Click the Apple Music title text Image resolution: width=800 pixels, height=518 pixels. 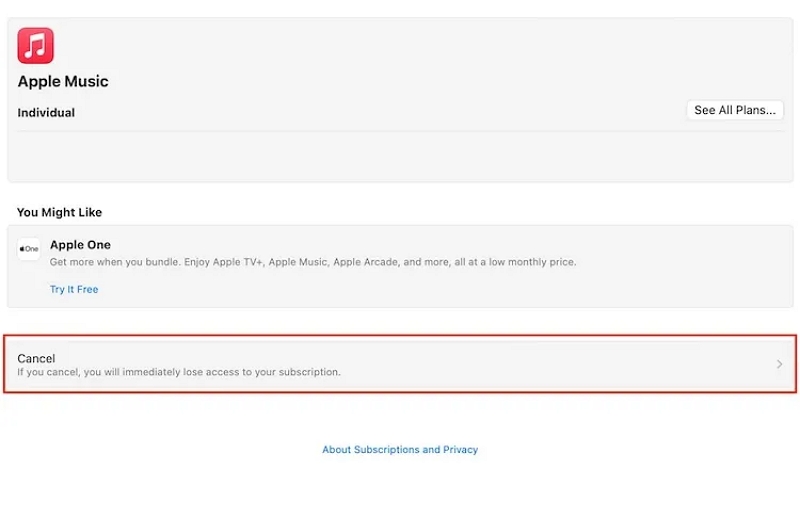(63, 82)
